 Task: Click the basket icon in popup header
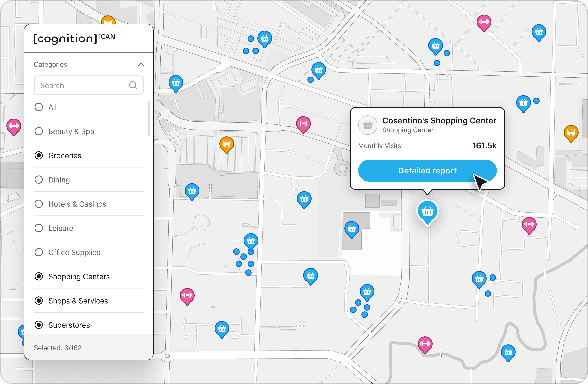click(x=368, y=125)
